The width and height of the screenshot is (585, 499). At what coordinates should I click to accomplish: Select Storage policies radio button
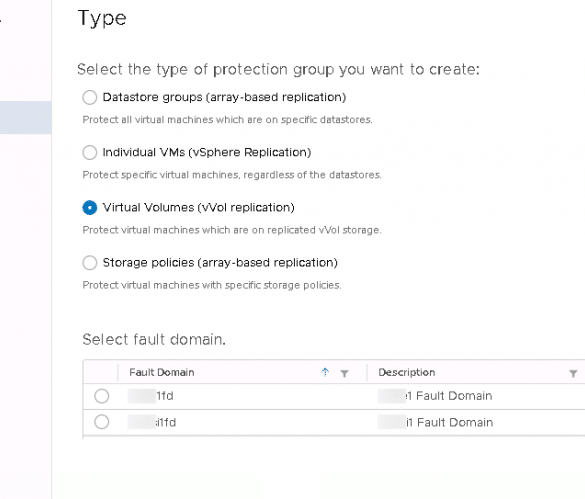point(90,263)
